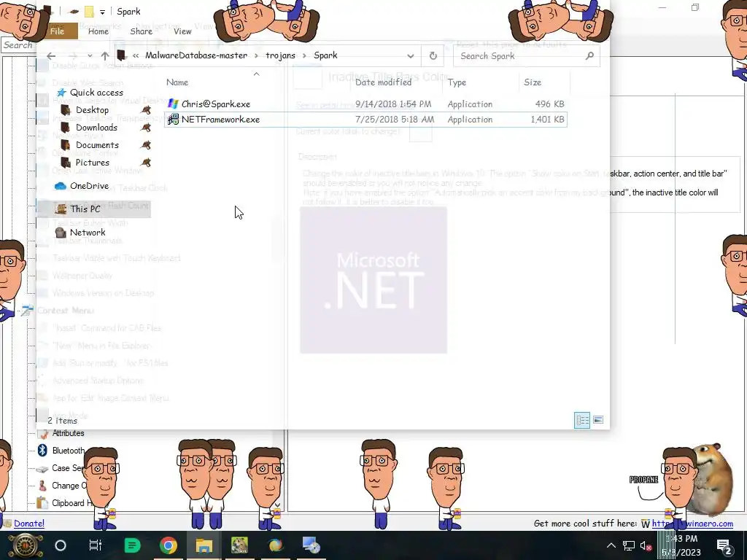Click the search magnifier icon

pos(589,55)
